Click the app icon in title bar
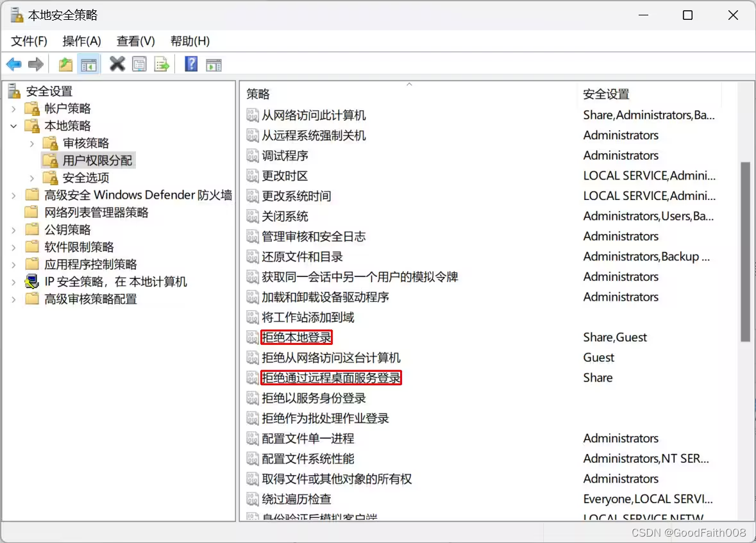Viewport: 756px width, 543px height. coord(17,15)
